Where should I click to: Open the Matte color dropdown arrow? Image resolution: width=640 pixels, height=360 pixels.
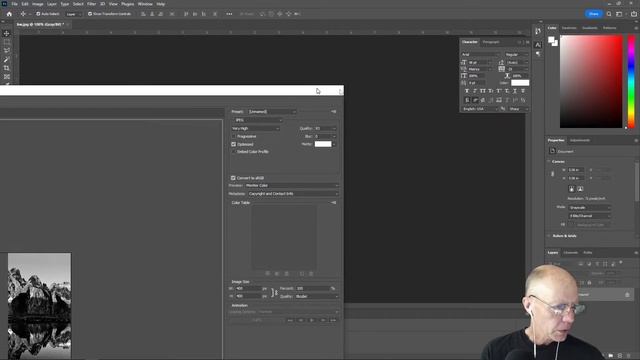pos(334,144)
